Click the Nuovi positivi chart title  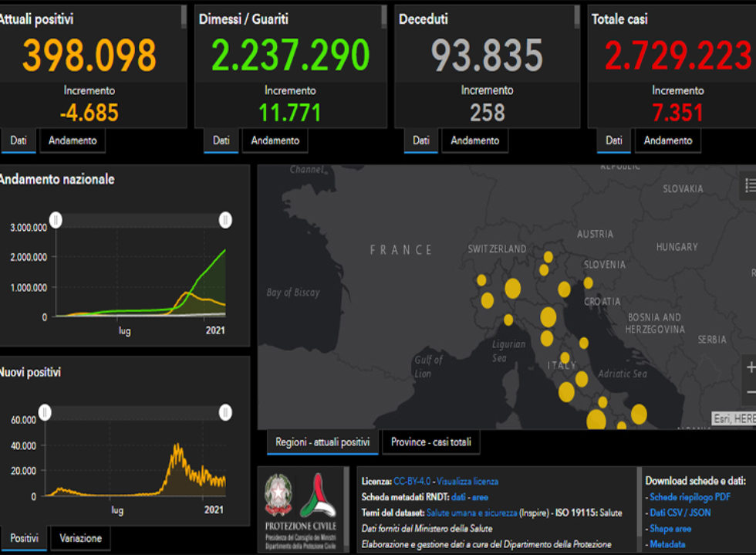point(30,372)
